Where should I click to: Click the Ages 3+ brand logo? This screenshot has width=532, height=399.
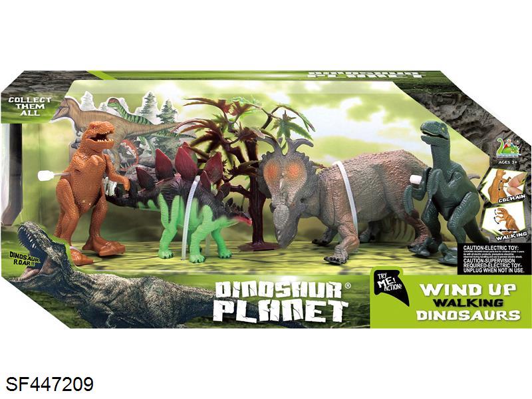click(x=509, y=152)
